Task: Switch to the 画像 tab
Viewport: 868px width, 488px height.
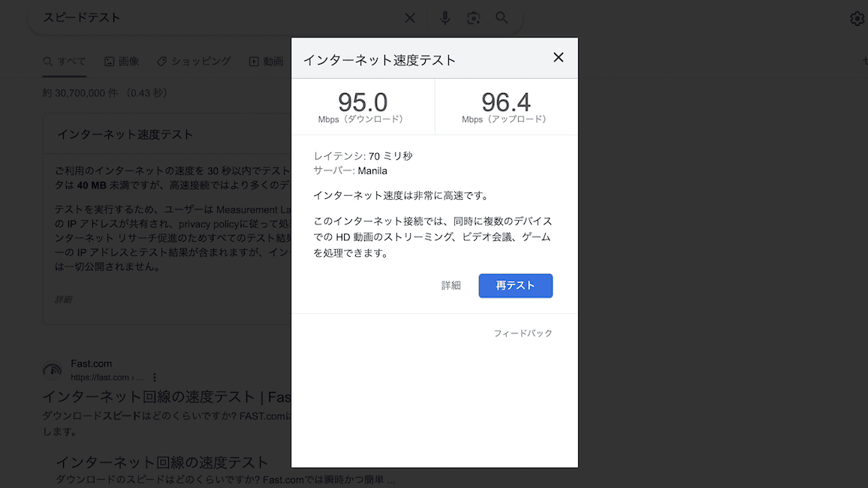Action: [x=122, y=62]
